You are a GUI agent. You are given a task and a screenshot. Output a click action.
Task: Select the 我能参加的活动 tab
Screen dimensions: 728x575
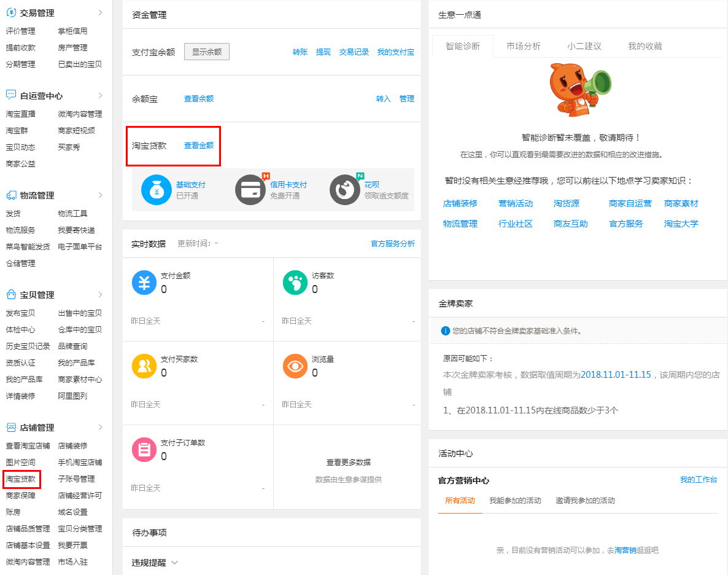tap(515, 501)
